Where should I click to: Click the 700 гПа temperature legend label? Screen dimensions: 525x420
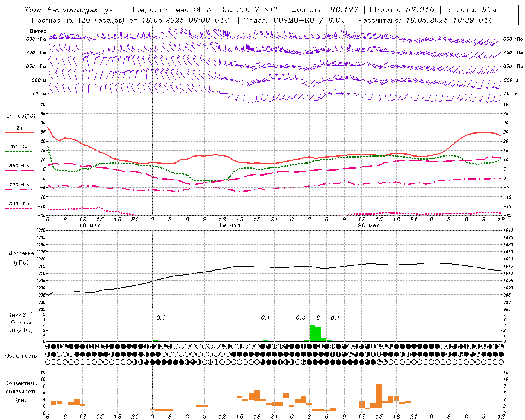(19, 185)
